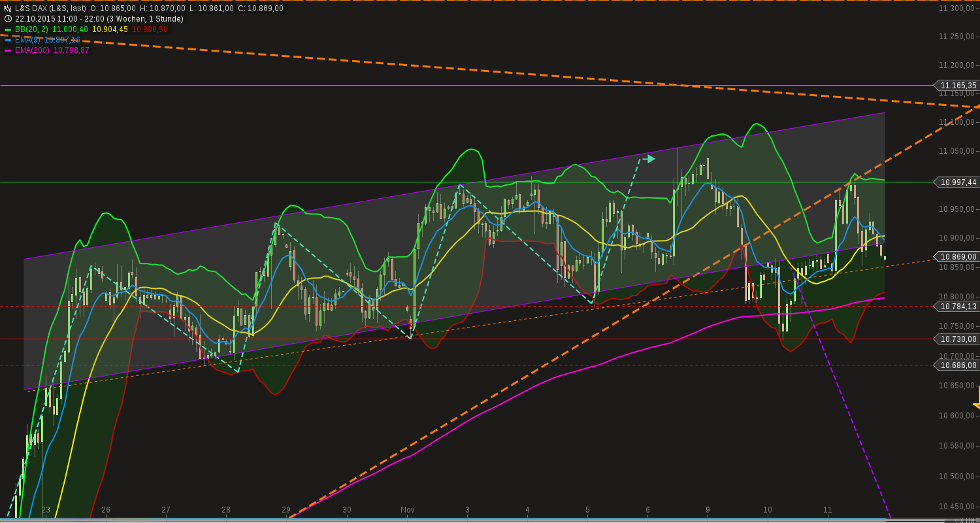The width and height of the screenshot is (980, 523).
Task: Click the 10.950,00 price axis tick
Action: tap(957, 209)
